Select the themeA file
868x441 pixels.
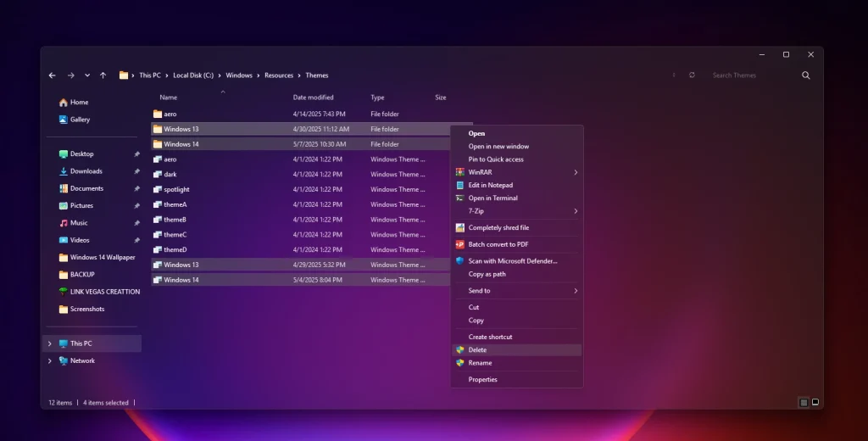[x=300, y=204]
